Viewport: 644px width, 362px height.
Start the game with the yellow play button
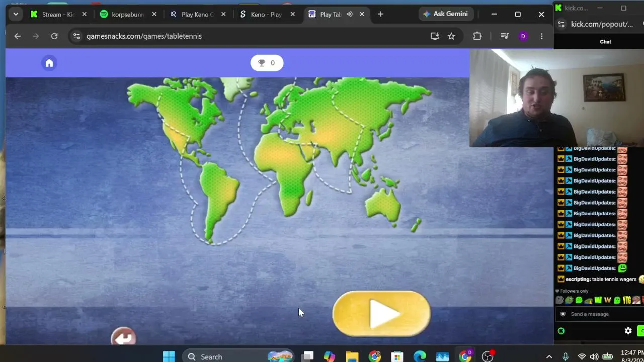point(381,313)
